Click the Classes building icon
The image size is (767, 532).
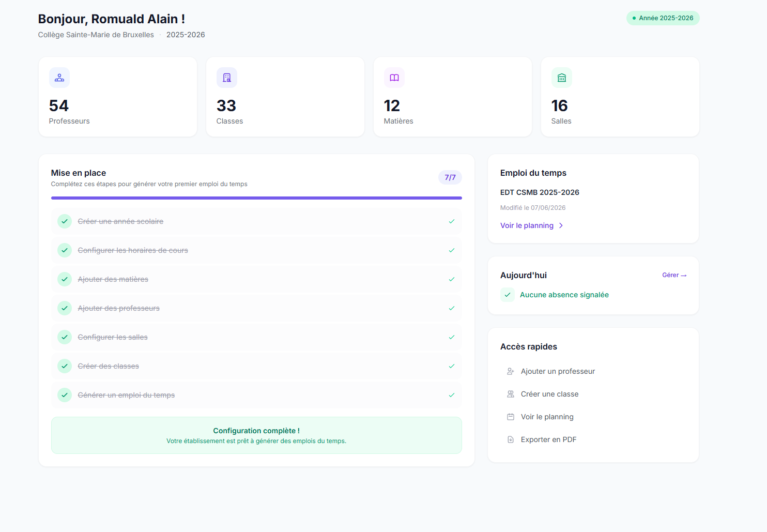coord(227,78)
